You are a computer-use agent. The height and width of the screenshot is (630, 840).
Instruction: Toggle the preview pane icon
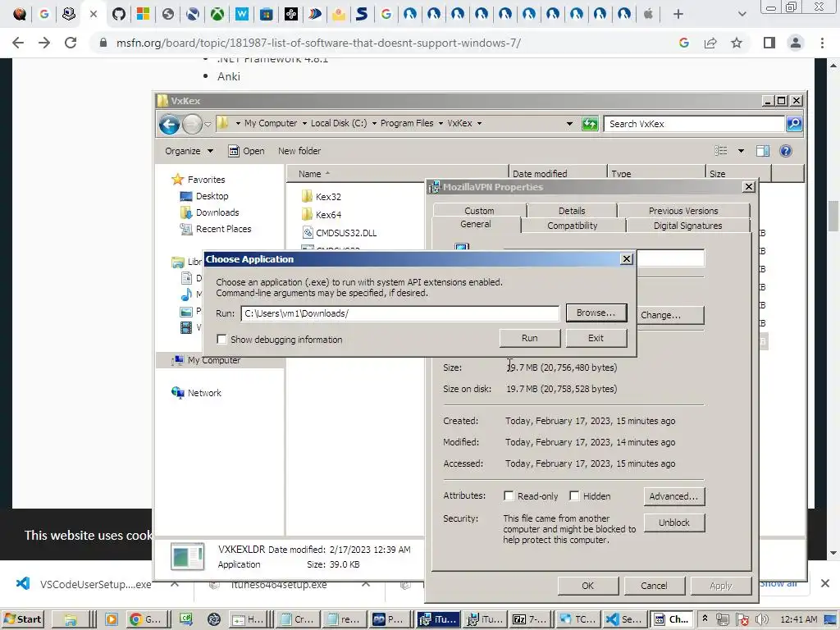coord(763,151)
